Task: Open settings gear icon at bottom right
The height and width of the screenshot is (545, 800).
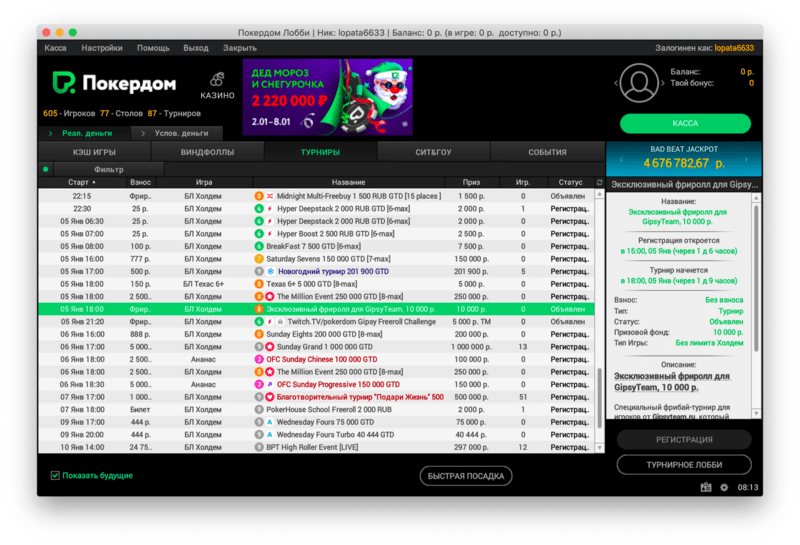Action: (724, 487)
